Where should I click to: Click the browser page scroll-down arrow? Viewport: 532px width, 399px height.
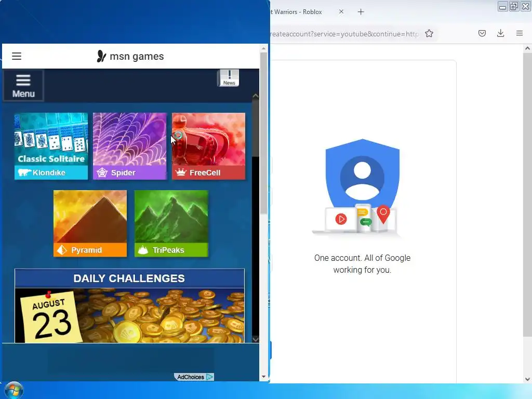click(x=527, y=379)
